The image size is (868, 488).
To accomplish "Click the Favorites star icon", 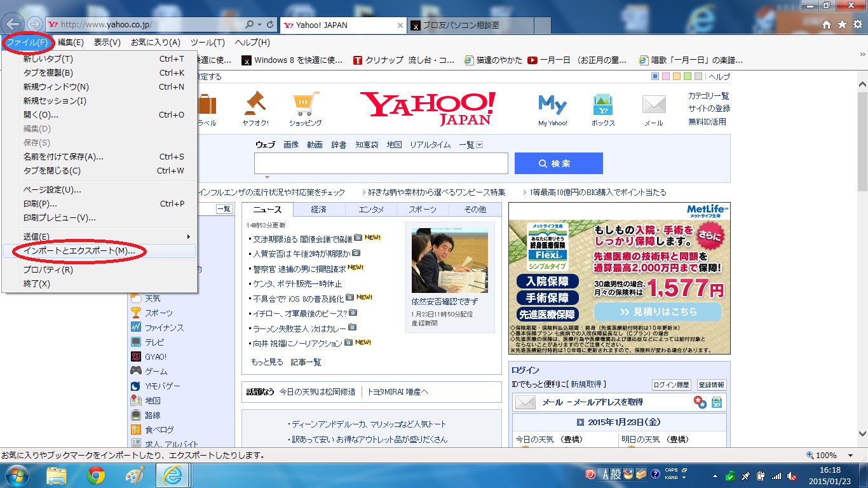I will [x=842, y=25].
